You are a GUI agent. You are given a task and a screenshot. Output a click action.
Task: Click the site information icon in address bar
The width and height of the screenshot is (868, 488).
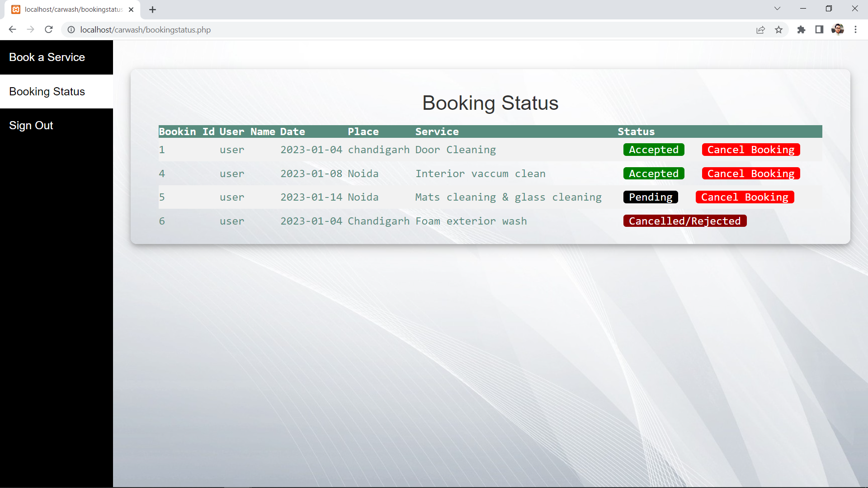point(71,30)
